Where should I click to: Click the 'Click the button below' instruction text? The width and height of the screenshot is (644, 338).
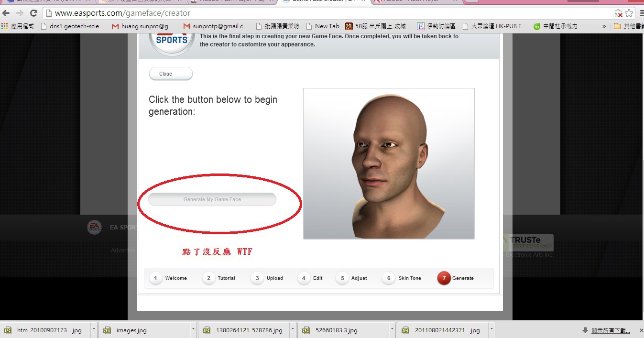pos(213,106)
